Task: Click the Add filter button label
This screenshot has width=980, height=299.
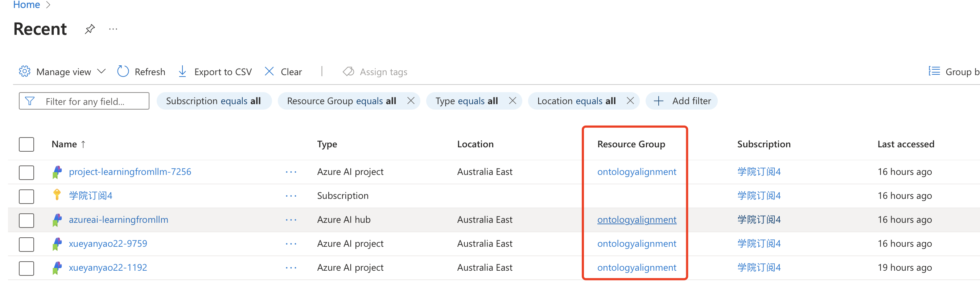Action: (x=692, y=101)
